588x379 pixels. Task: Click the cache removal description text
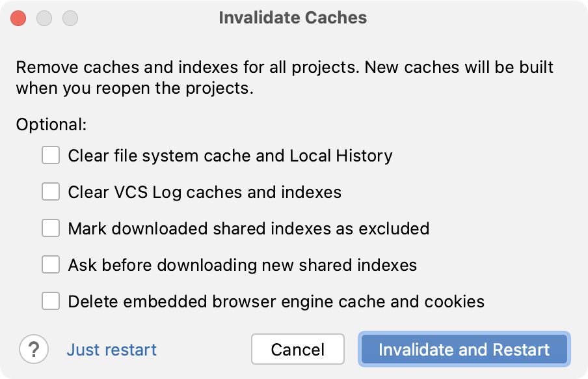(x=284, y=77)
